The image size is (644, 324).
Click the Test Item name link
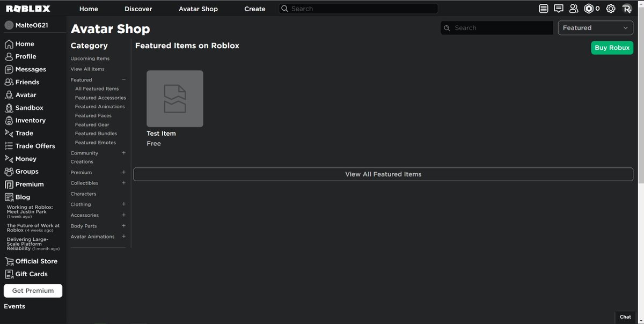161,134
